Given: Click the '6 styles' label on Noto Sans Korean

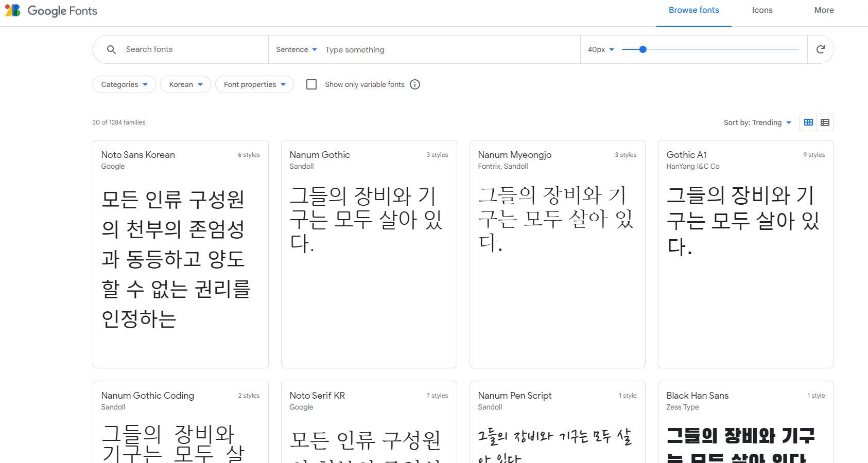Looking at the screenshot, I should point(249,155).
